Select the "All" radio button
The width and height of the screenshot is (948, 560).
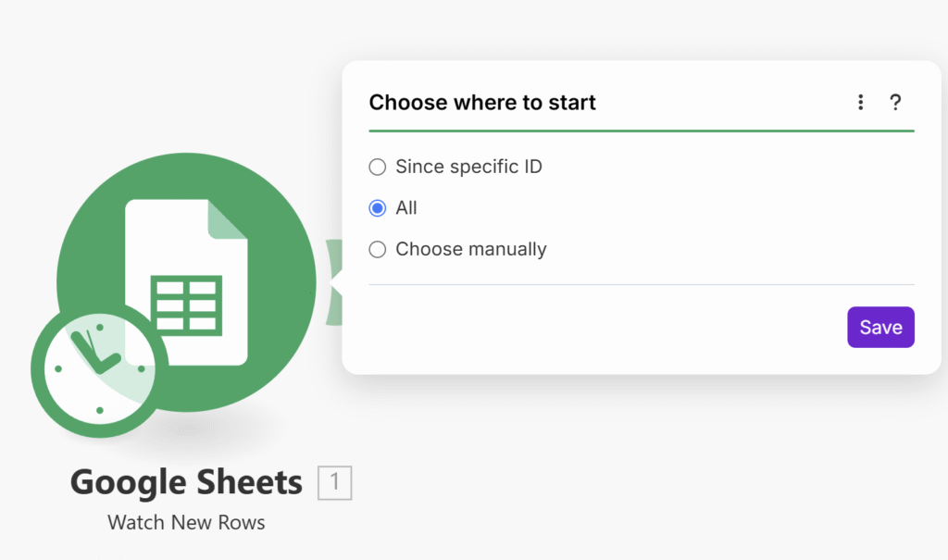(x=378, y=208)
